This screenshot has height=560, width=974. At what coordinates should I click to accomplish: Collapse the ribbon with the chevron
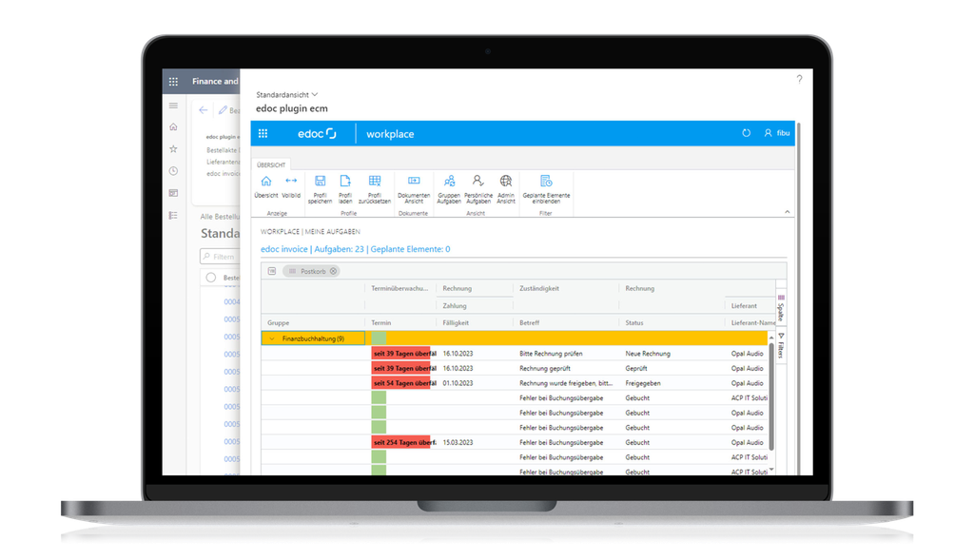(787, 212)
